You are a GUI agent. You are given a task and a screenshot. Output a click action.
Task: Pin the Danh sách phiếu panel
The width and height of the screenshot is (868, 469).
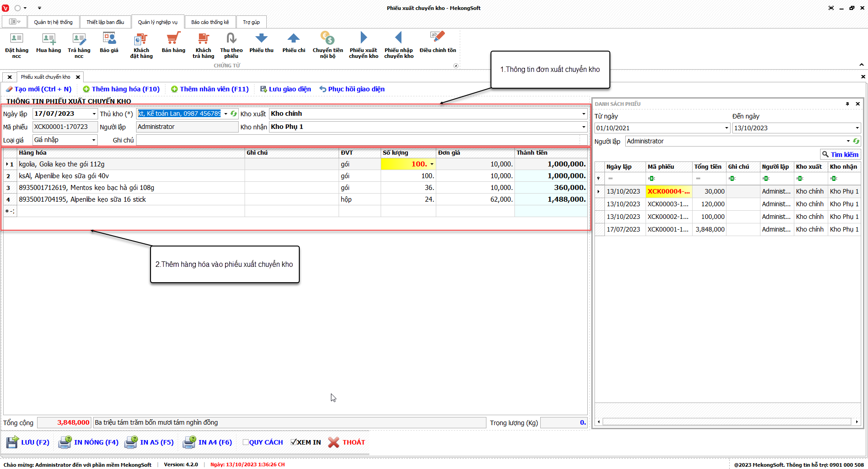[847, 104]
